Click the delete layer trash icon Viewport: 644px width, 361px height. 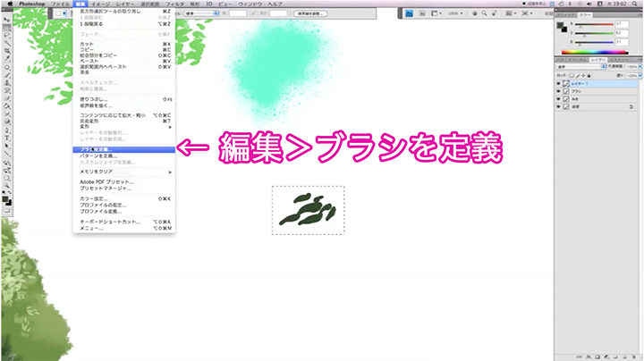[634, 357]
